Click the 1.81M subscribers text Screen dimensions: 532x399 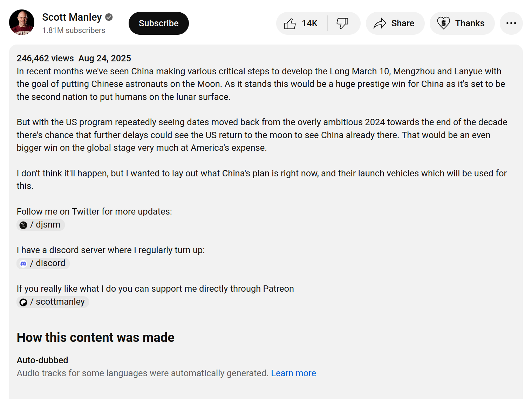point(74,31)
